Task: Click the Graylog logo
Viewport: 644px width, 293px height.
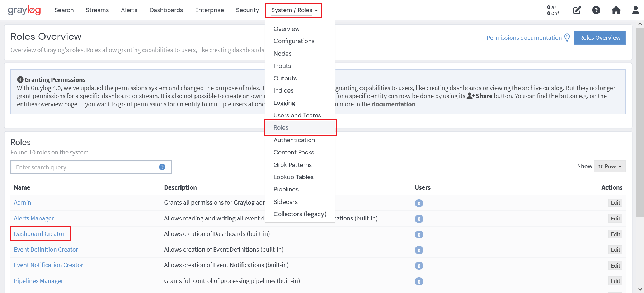Action: click(24, 10)
